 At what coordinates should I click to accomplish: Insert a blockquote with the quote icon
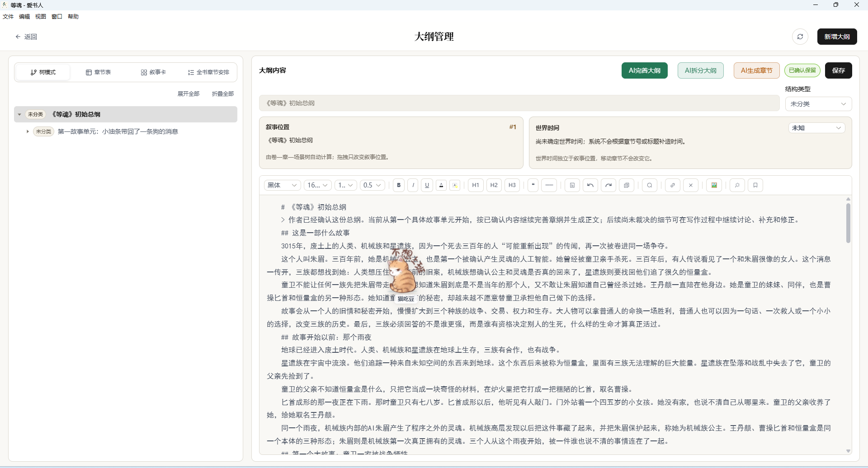click(533, 185)
